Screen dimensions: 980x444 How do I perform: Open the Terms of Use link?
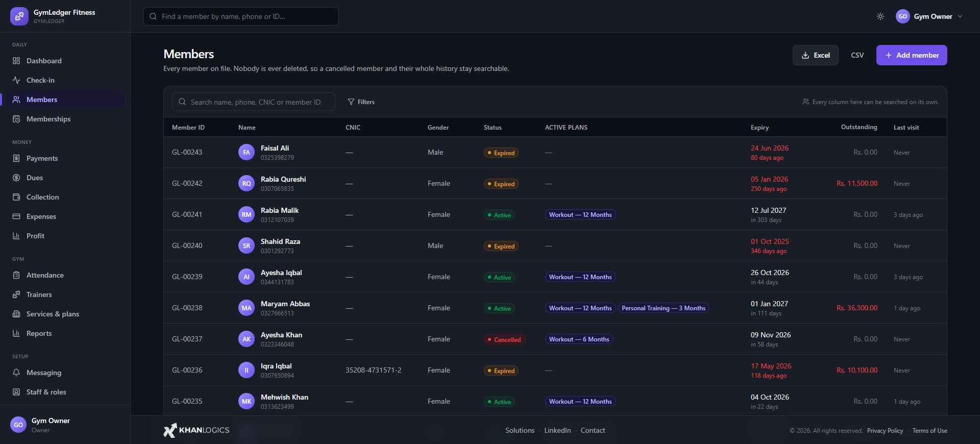pyautogui.click(x=930, y=431)
